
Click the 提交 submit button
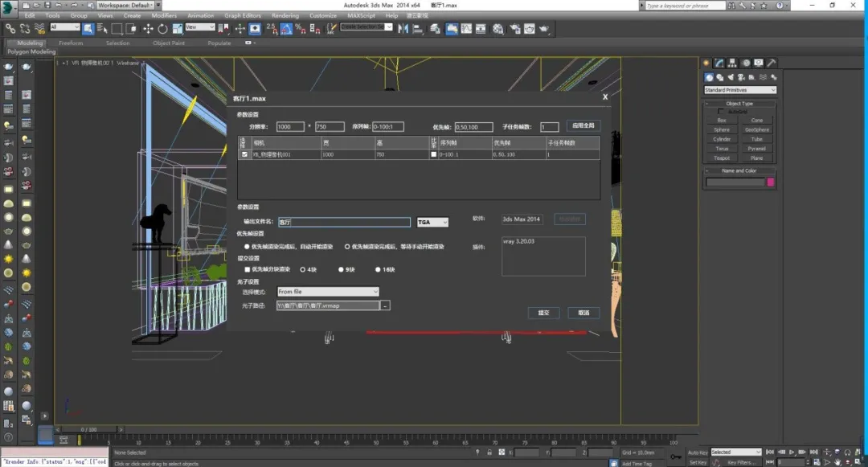543,313
